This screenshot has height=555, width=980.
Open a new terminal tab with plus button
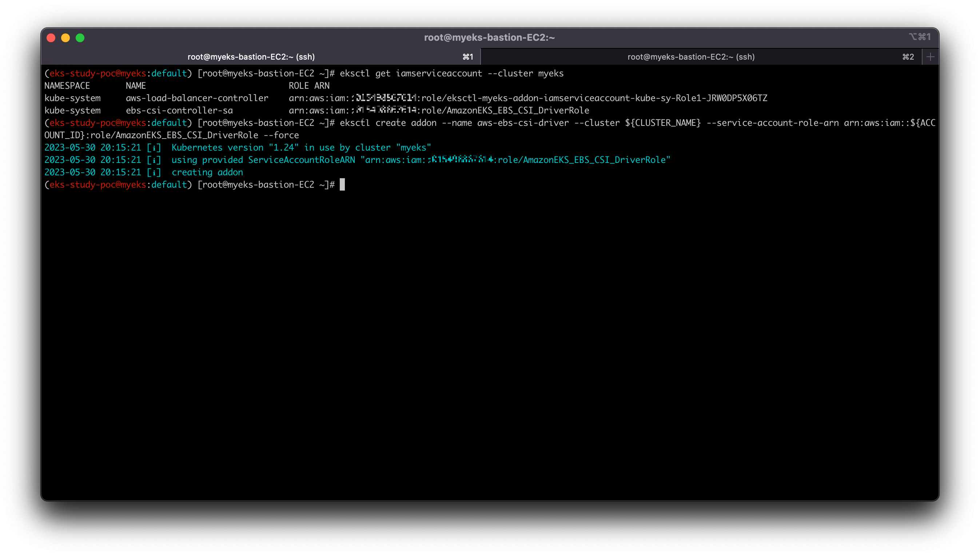[x=930, y=57]
